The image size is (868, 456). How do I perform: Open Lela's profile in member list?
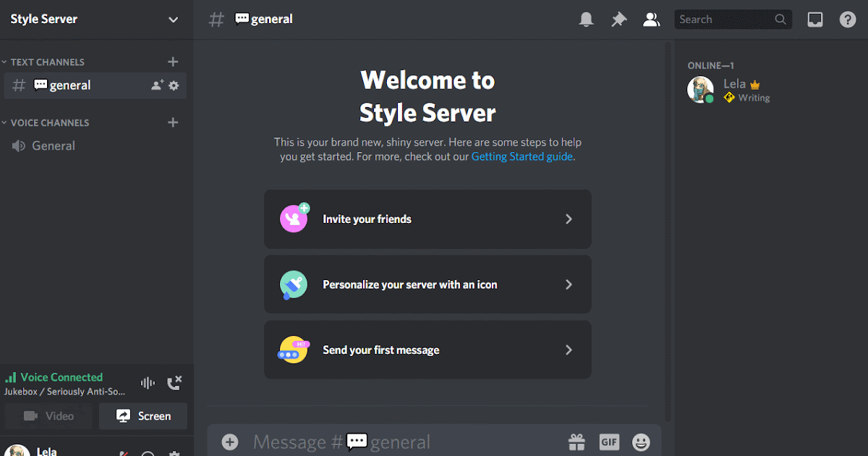point(770,90)
